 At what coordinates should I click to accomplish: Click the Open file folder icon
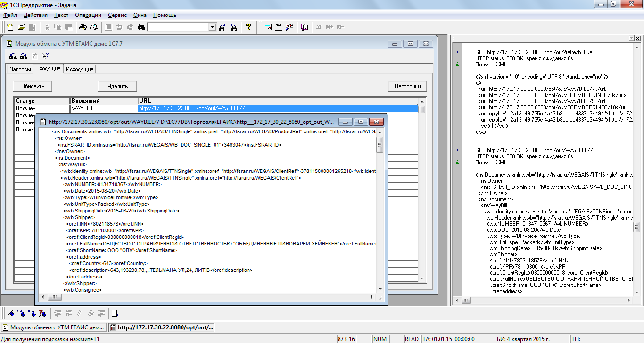coord(21,27)
